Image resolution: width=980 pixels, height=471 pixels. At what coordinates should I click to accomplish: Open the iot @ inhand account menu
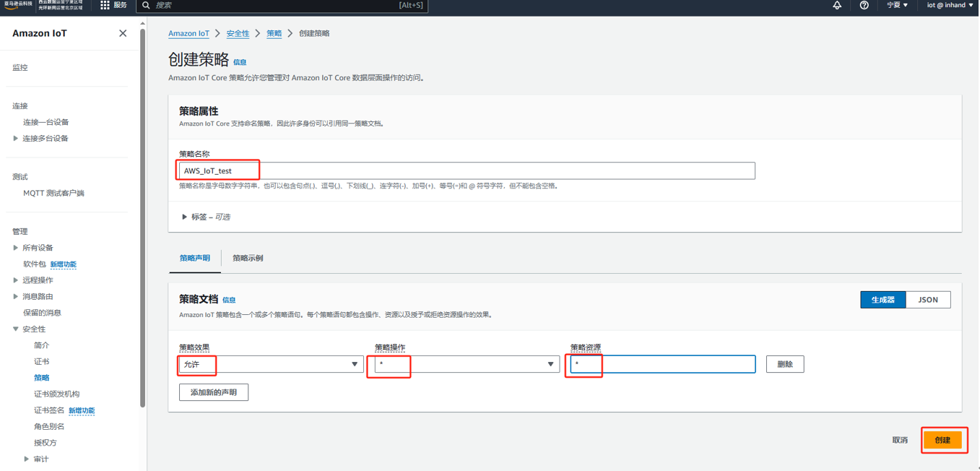(950, 6)
